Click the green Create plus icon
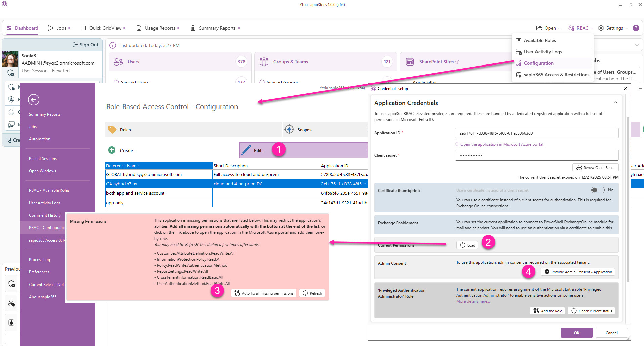 point(112,150)
